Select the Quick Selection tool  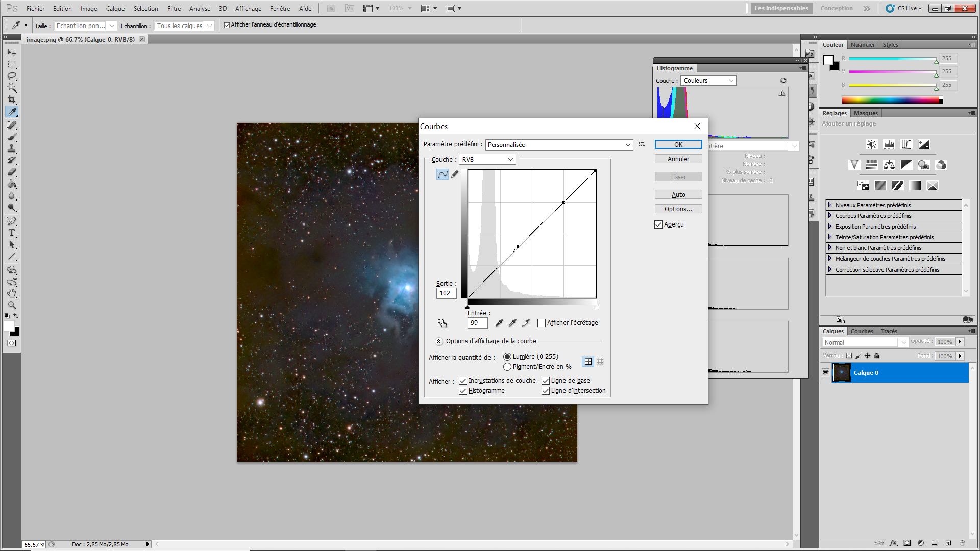tap(12, 88)
